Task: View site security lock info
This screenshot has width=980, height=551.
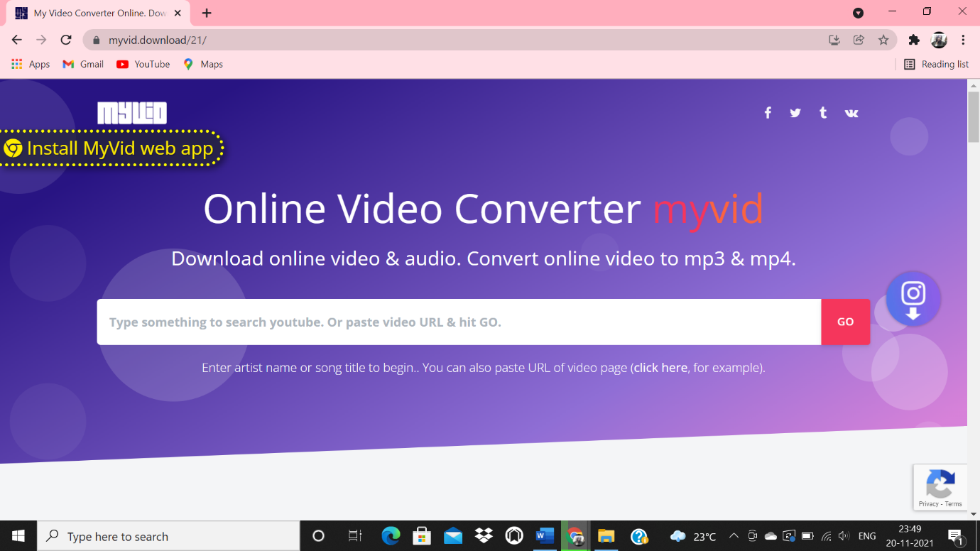Action: [95, 40]
